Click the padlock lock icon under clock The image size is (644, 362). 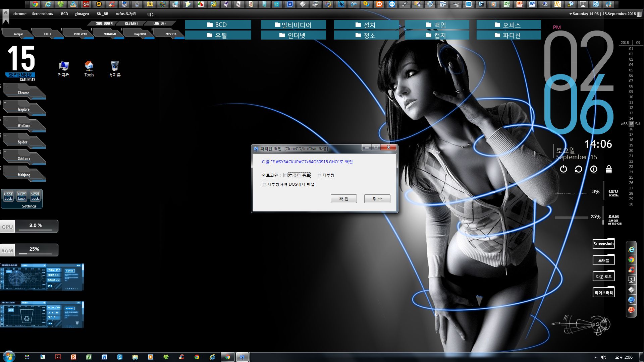pos(609,169)
